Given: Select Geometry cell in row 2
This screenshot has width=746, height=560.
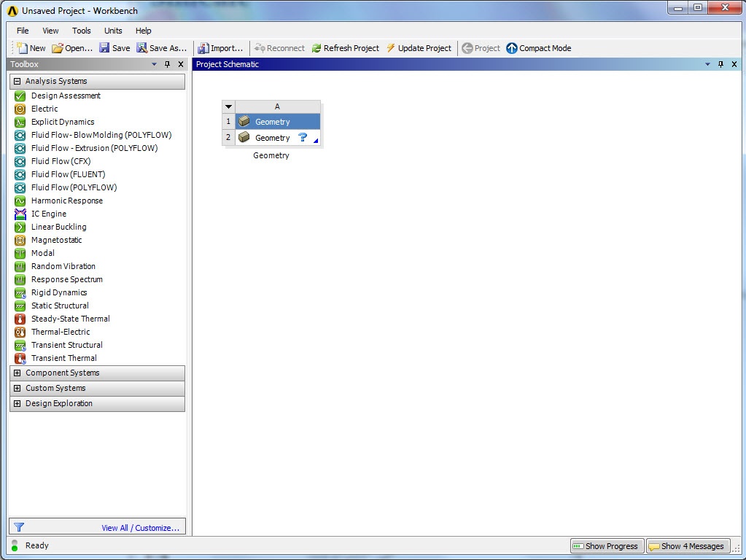Looking at the screenshot, I should click(x=278, y=138).
